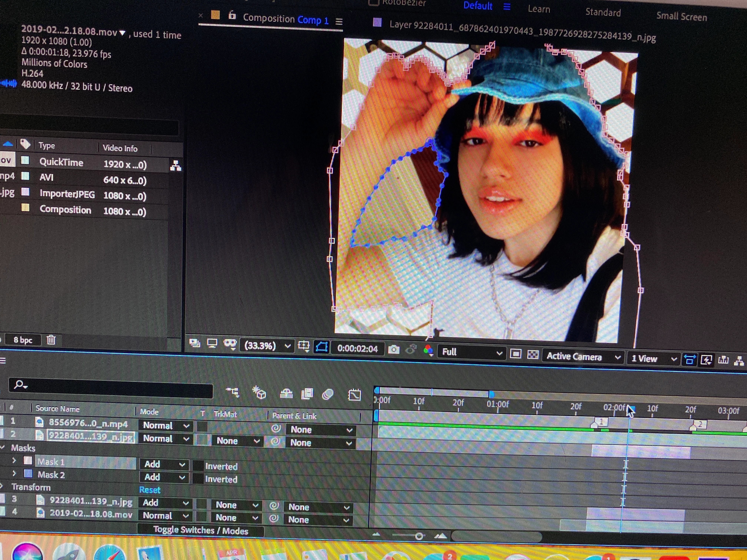Image resolution: width=747 pixels, height=560 pixels.
Task: Toggle the shy layers switch icon
Action: point(286,393)
